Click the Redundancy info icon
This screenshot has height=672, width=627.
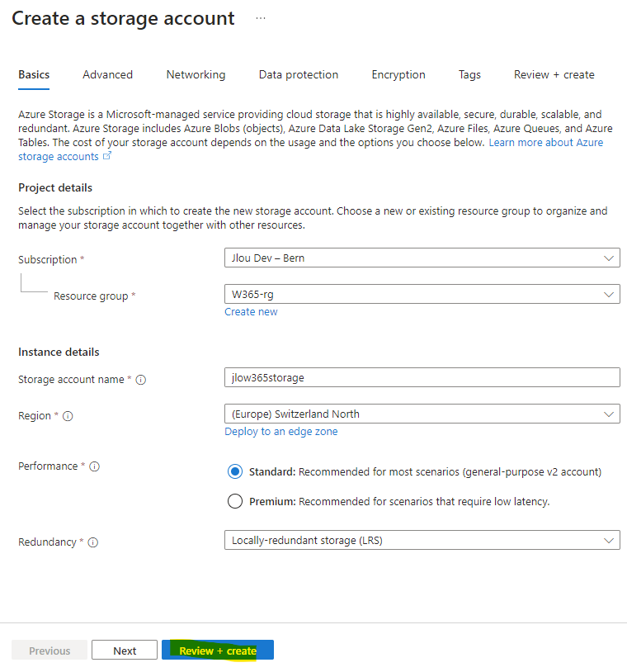coord(93,542)
